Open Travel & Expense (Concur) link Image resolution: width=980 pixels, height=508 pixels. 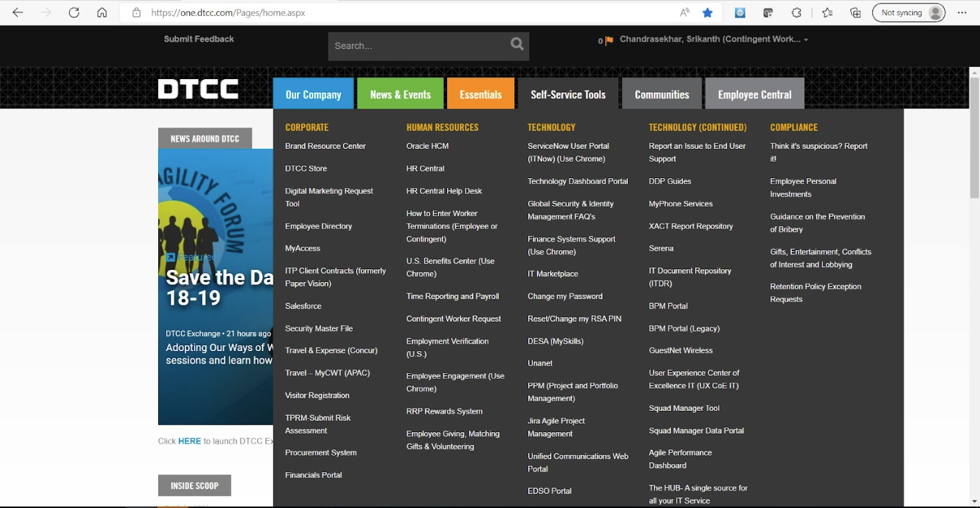coord(331,351)
